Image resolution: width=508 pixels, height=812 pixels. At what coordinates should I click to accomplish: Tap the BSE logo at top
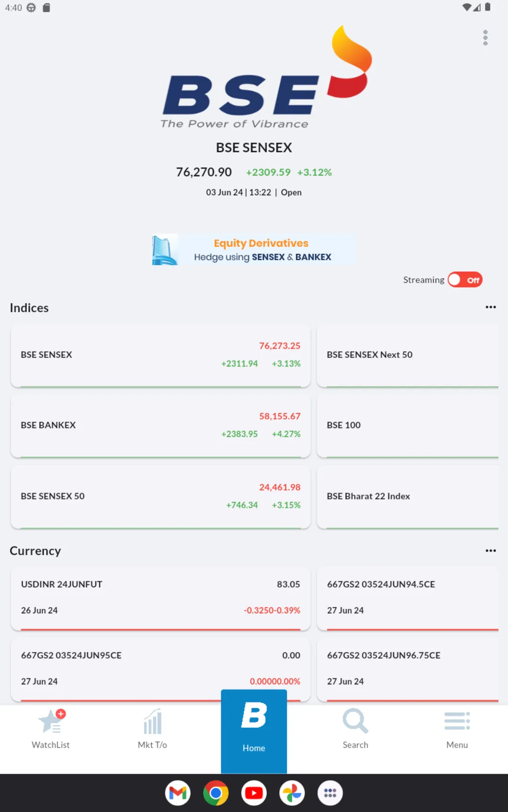pos(266,78)
